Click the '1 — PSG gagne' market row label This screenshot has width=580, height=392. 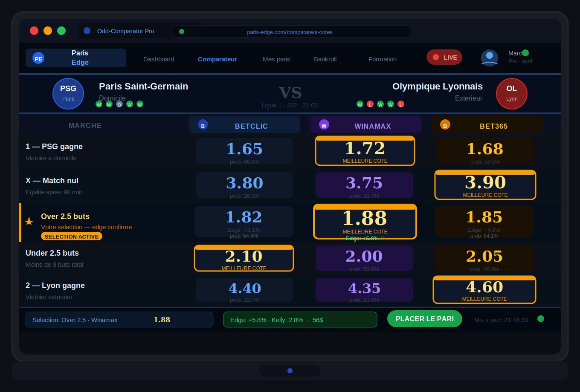click(x=54, y=147)
